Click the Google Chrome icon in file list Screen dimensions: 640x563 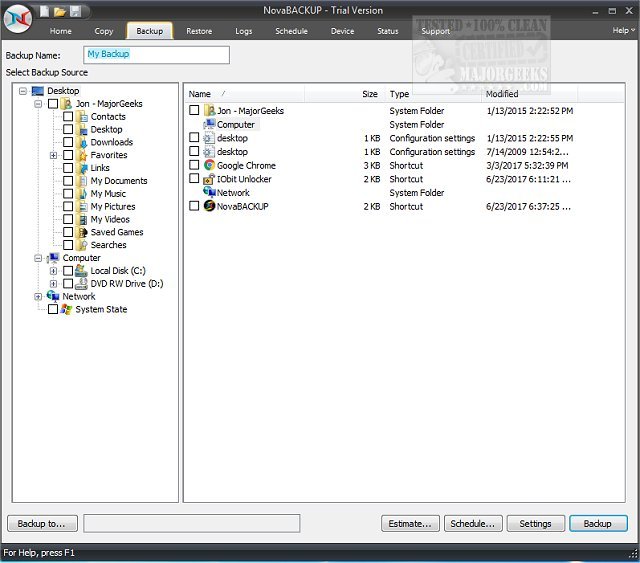(209, 165)
